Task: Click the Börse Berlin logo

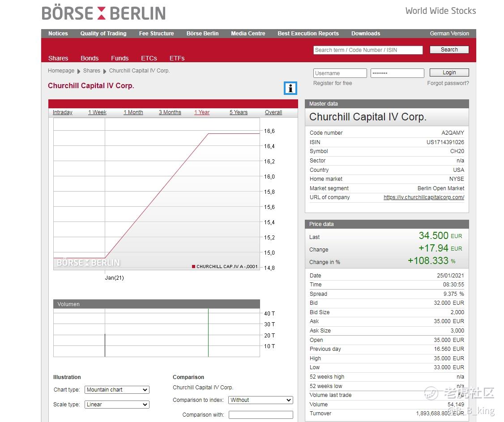Action: pos(103,13)
